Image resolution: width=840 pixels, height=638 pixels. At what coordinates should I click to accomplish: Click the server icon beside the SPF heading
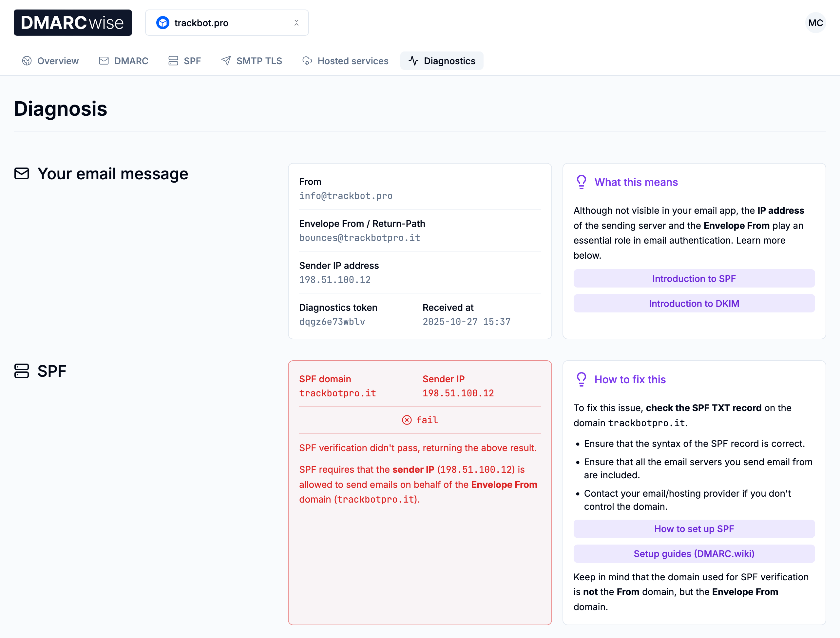point(22,371)
